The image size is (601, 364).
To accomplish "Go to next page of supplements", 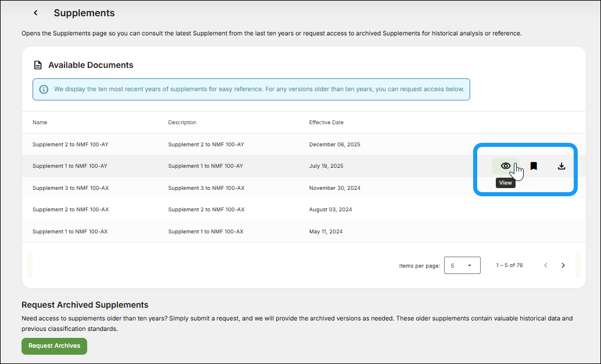I will [563, 265].
